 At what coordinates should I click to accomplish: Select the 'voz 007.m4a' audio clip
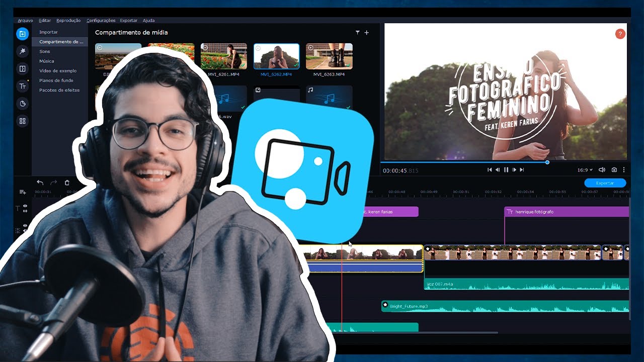527,284
